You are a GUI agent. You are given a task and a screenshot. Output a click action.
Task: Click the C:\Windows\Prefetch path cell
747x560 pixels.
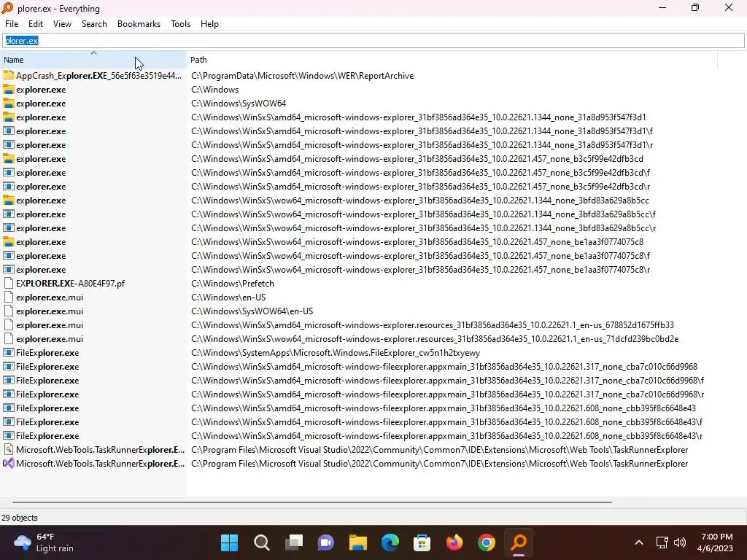click(x=233, y=284)
